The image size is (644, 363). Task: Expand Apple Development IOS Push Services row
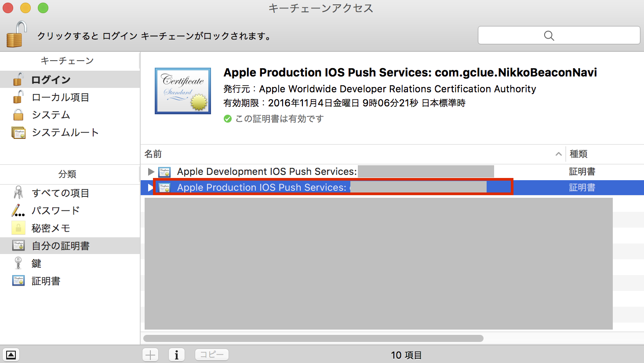click(x=151, y=171)
